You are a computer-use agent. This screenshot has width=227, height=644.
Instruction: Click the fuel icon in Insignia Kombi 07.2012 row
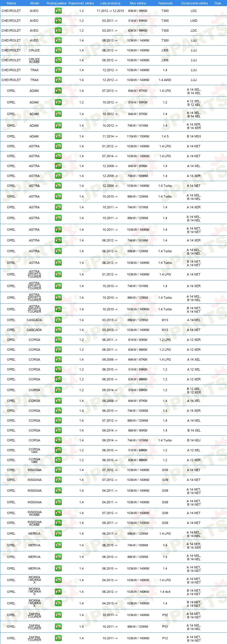(58, 513)
